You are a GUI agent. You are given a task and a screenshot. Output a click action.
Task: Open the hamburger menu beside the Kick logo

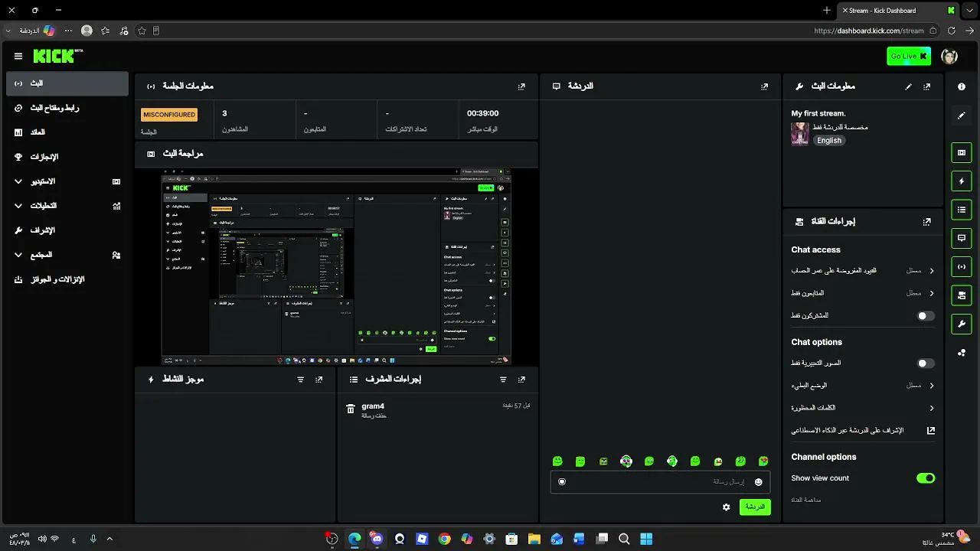tap(18, 56)
